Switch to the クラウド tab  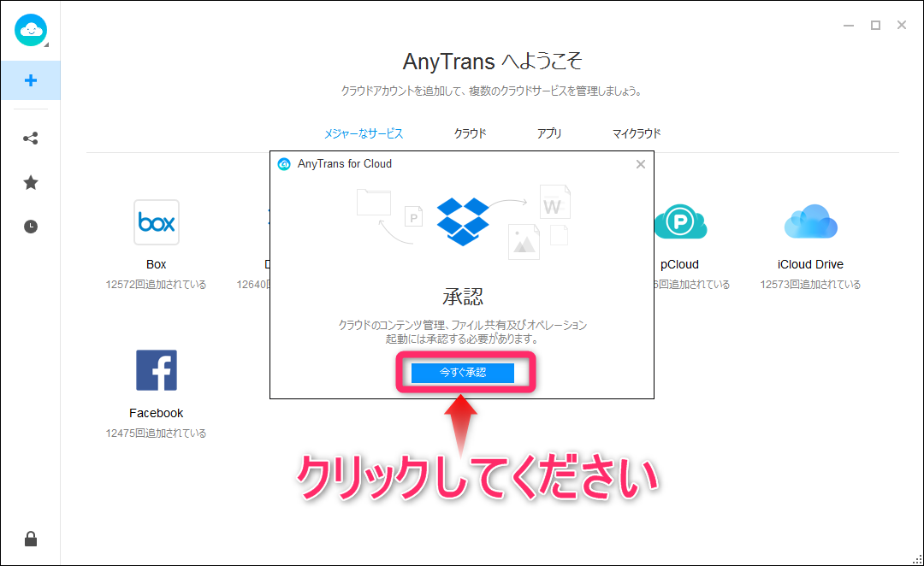coord(471,133)
